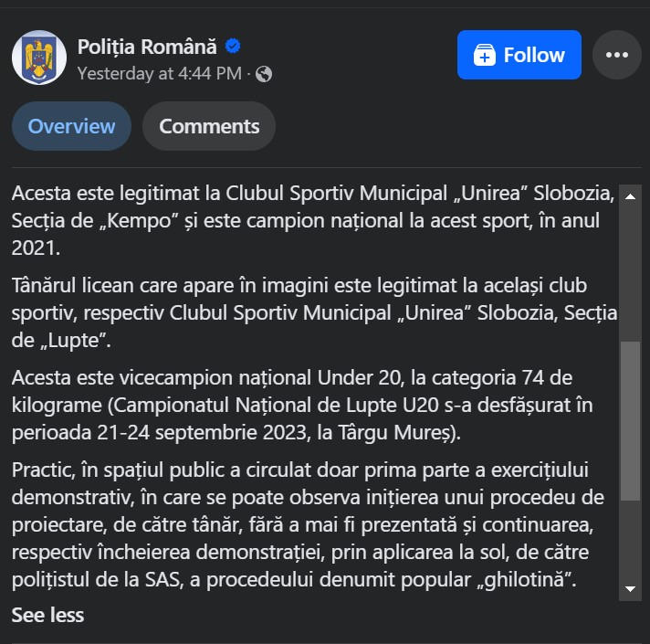
Task: Click the paragraph starting with Practic, în spațiul
Action: point(308,524)
